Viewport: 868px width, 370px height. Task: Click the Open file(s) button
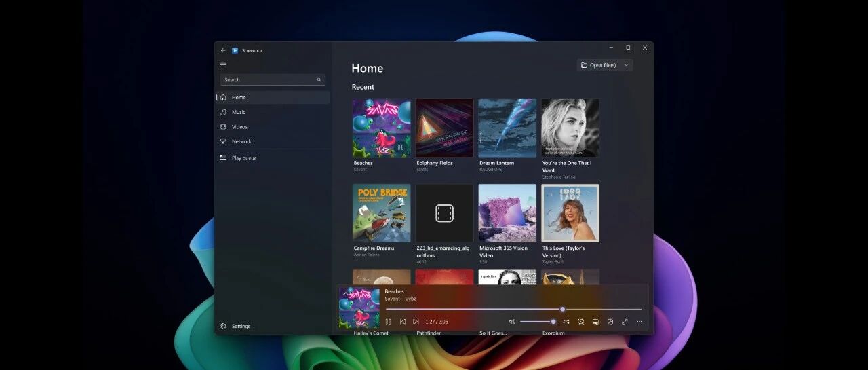599,65
